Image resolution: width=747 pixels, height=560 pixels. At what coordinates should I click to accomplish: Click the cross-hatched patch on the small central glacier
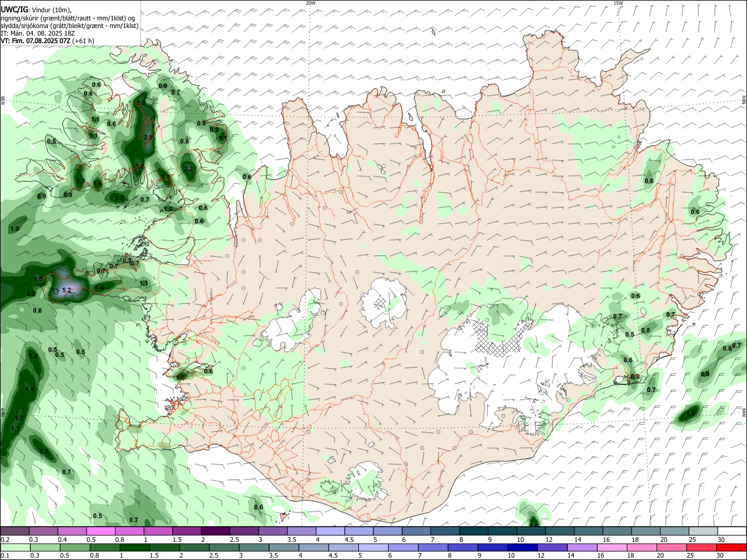(x=381, y=303)
